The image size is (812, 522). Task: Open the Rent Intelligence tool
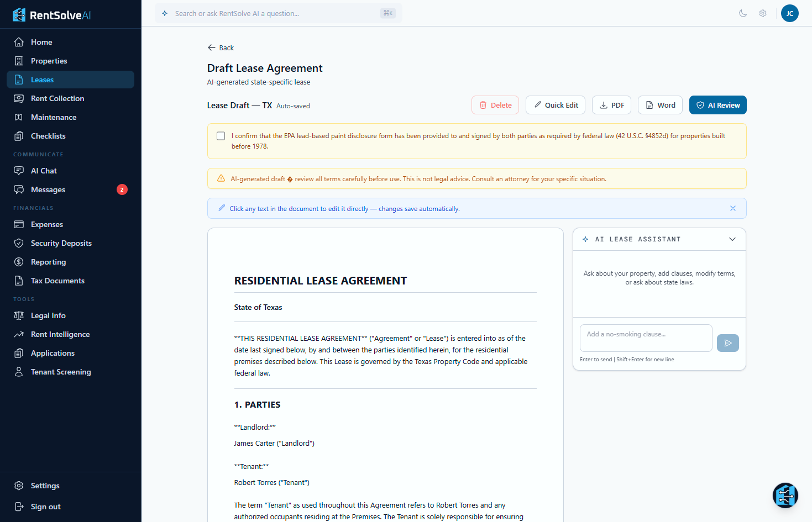(60, 334)
